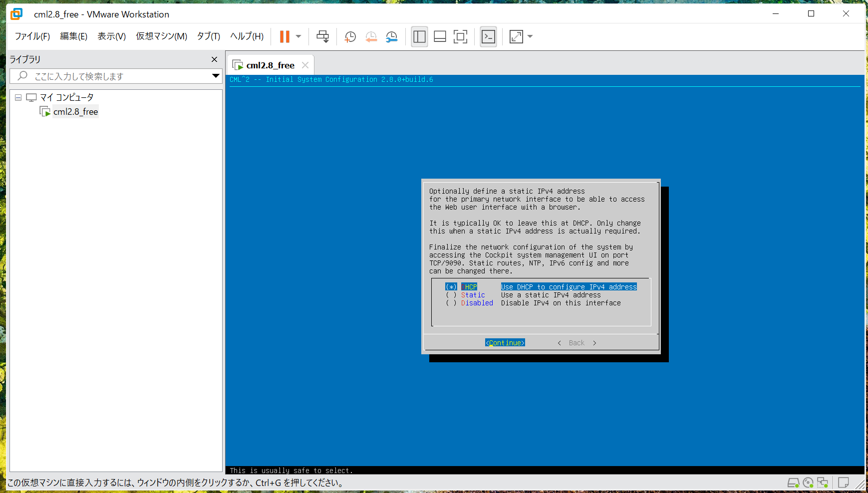868x493 pixels.
Task: Pause the virtual machine with the orange pause icon
Action: [285, 36]
